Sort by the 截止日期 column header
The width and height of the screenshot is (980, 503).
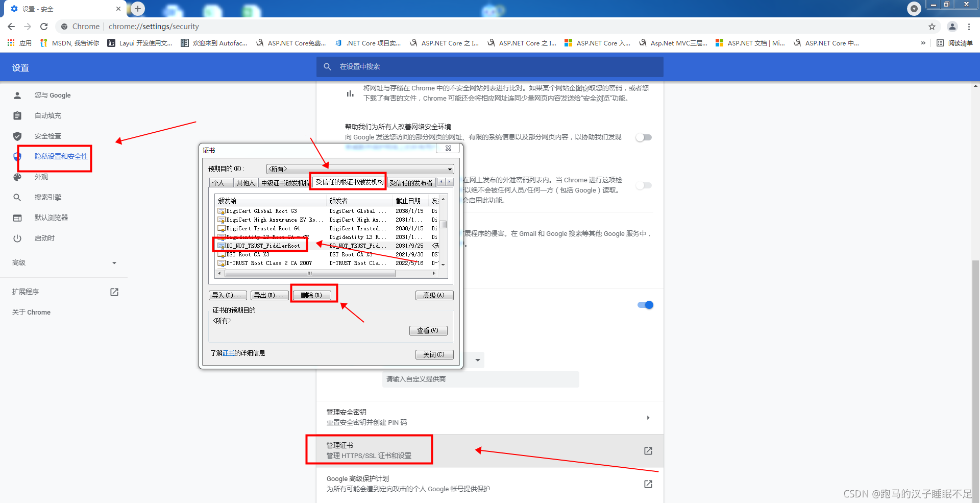[410, 201]
